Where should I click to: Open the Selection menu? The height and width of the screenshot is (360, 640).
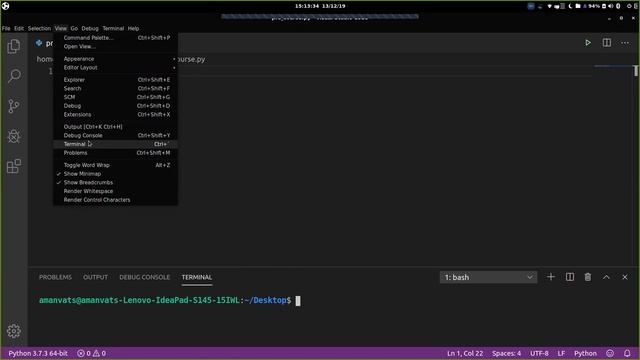click(x=39, y=29)
